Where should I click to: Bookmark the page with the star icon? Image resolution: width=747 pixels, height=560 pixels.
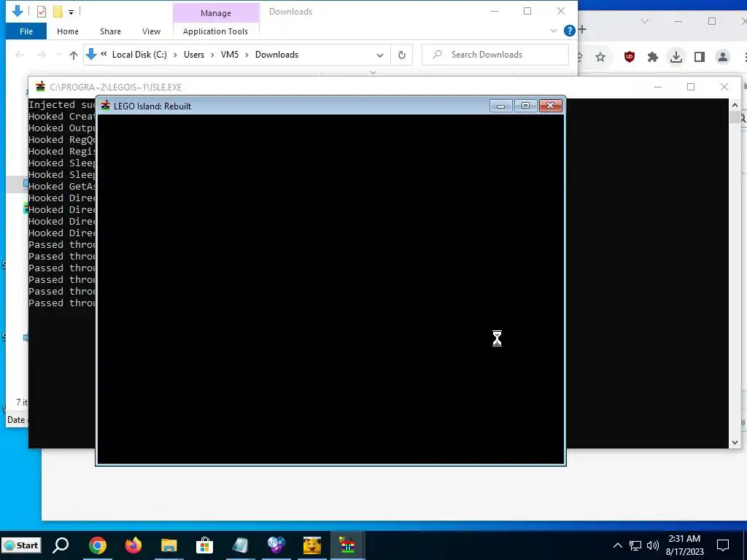(x=600, y=57)
